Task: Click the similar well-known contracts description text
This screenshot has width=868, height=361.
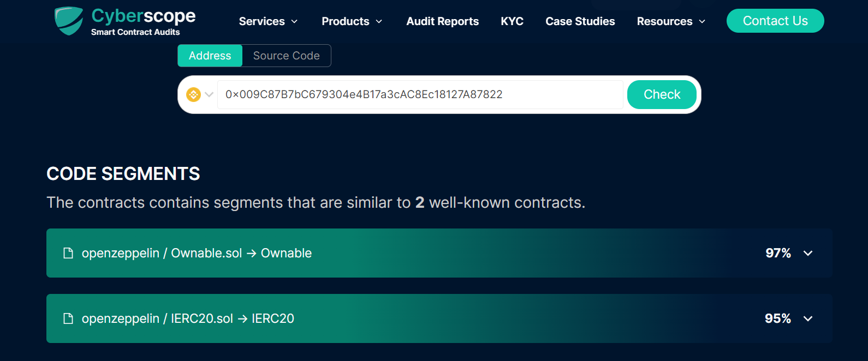Action: pos(316,203)
